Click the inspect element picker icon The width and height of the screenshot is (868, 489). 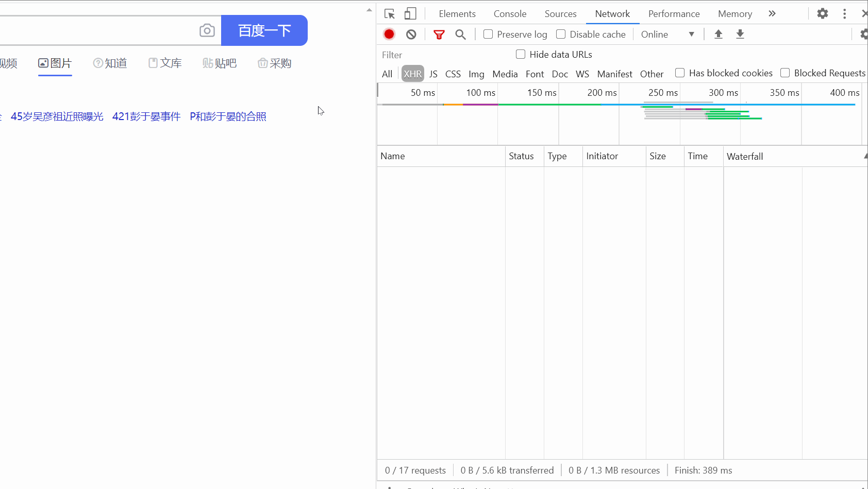390,14
